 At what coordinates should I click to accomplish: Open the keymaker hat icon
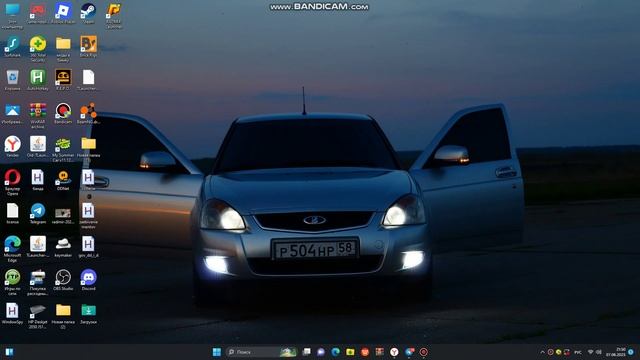(x=63, y=247)
